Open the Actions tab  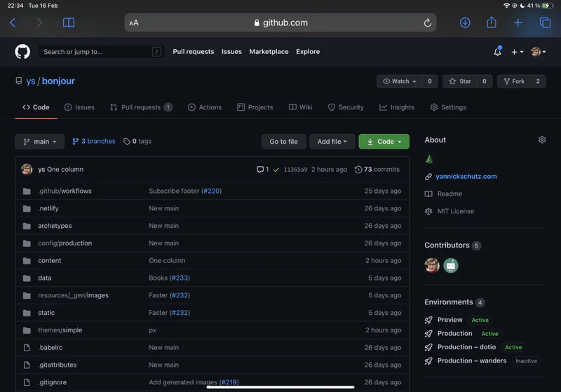point(205,107)
